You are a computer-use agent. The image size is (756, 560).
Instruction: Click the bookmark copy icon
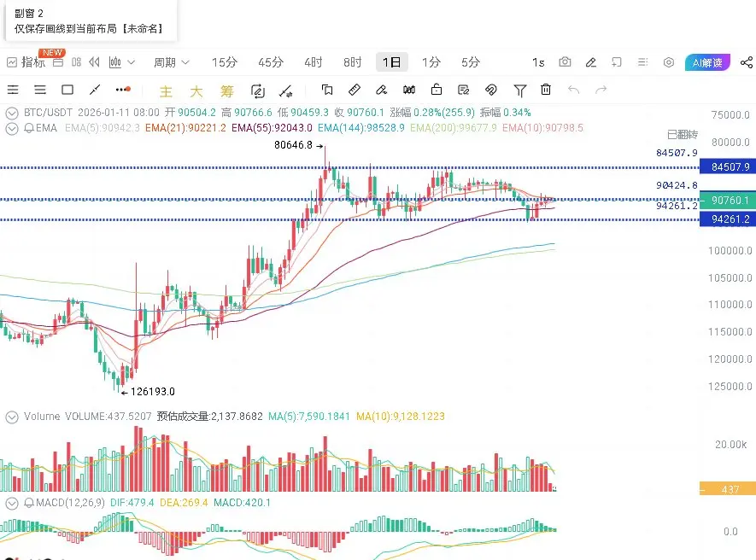(327, 90)
